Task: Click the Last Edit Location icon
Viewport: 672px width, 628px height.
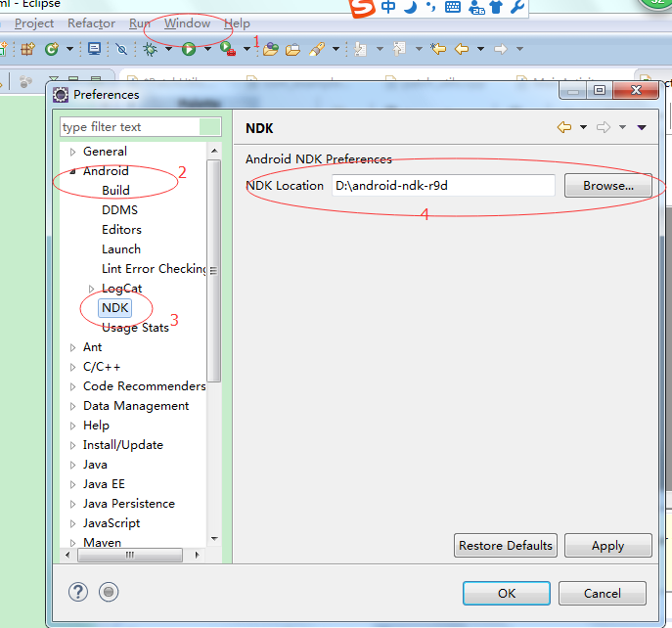Action: coord(438,49)
